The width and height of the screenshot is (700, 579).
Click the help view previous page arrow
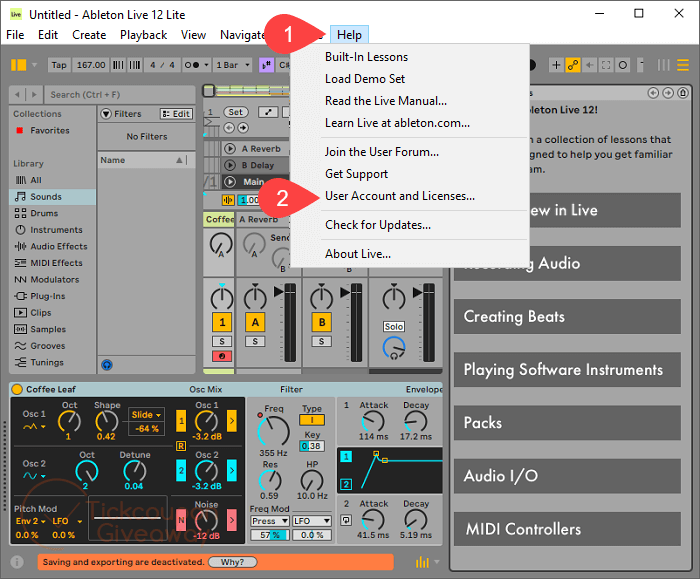coord(653,93)
